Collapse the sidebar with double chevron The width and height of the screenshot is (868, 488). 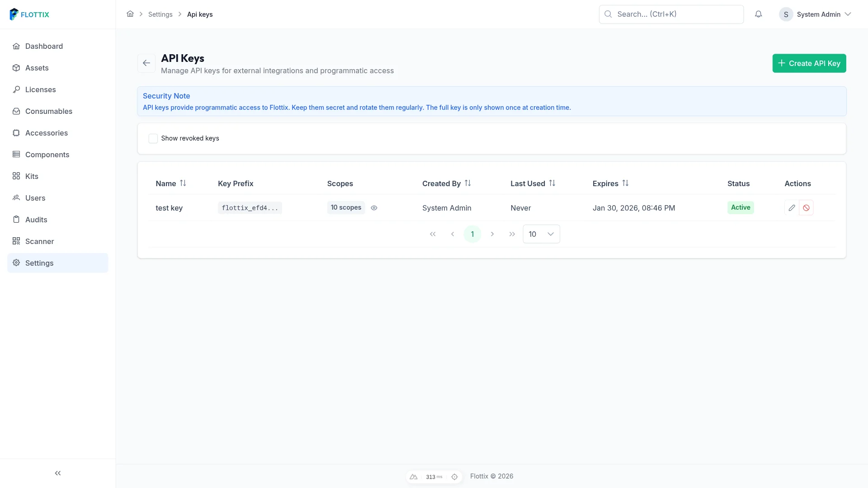[x=57, y=473]
